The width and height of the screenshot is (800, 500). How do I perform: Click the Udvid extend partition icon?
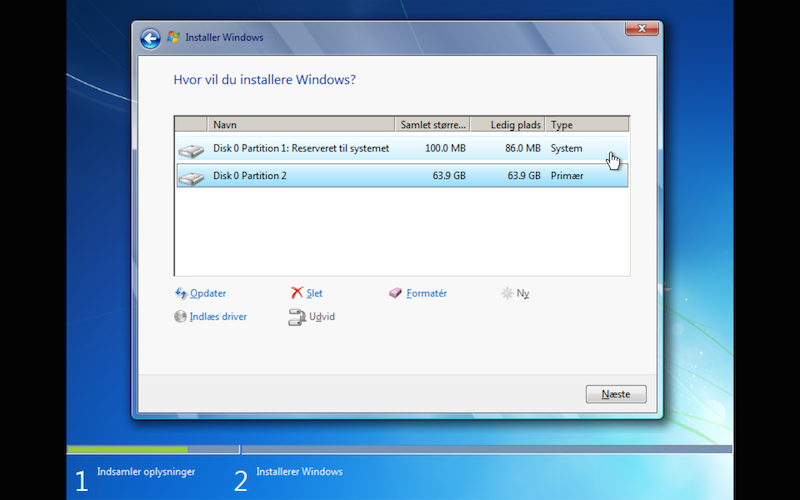pos(297,317)
